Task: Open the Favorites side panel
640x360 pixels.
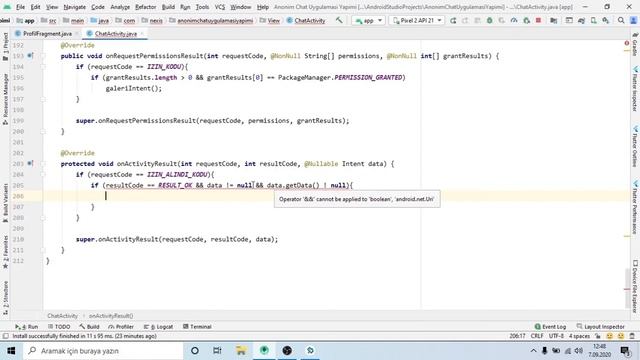Action: pyautogui.click(x=5, y=252)
